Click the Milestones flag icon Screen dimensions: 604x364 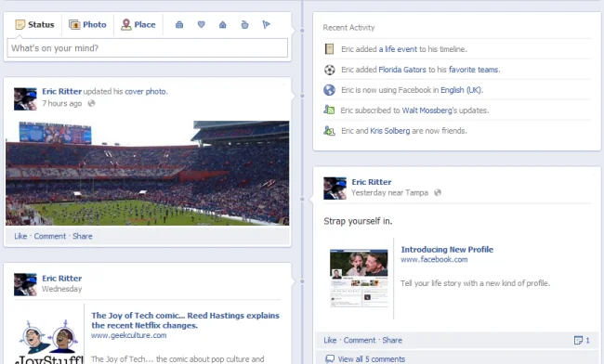point(266,25)
